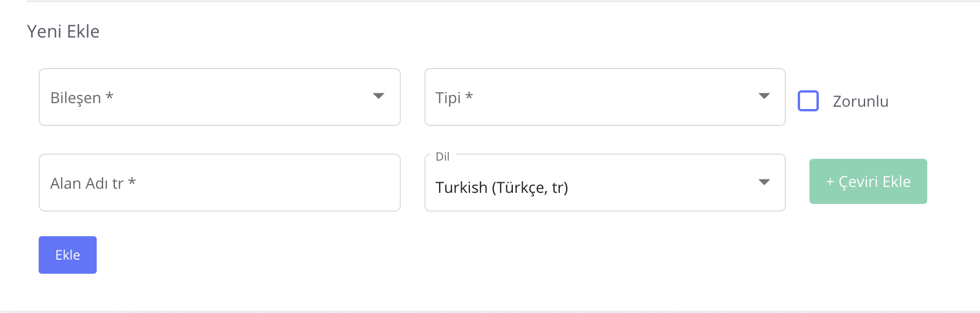
Task: Click the small Dil field label
Action: pyautogui.click(x=443, y=156)
